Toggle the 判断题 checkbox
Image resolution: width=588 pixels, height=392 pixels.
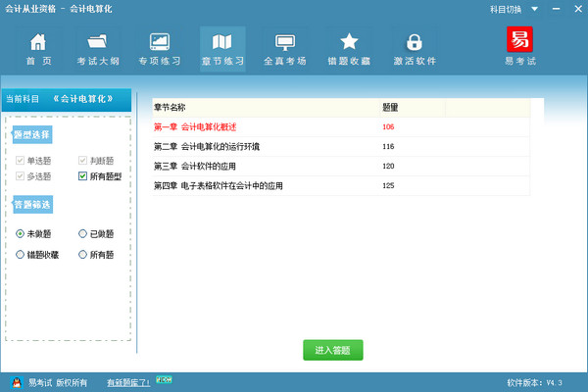click(x=82, y=161)
